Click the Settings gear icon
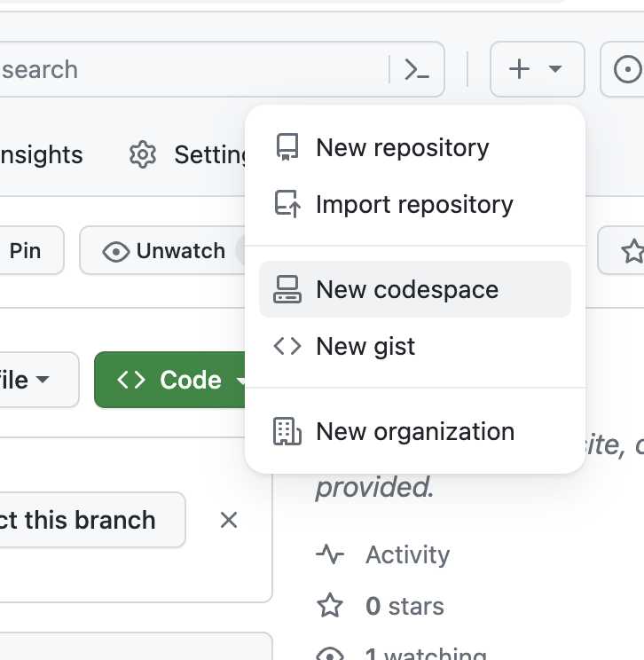Viewport: 644px width, 660px height. tap(142, 155)
